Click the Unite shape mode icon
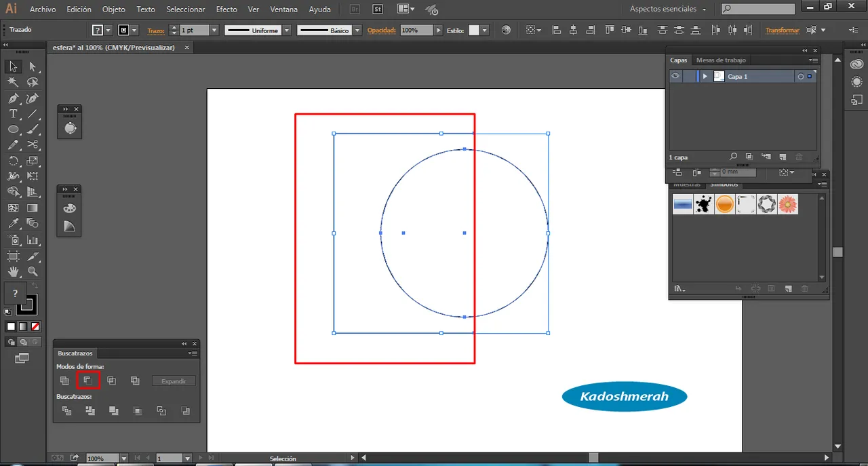 tap(64, 381)
